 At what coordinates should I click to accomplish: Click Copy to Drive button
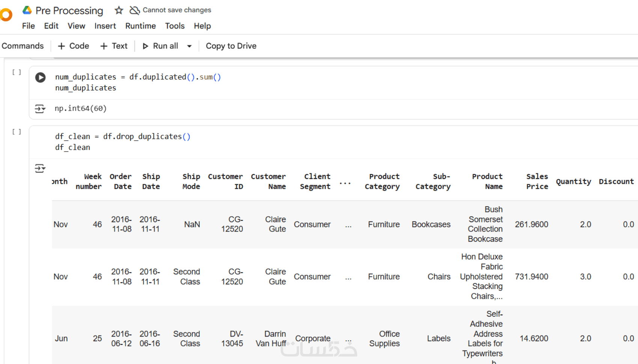coord(231,46)
